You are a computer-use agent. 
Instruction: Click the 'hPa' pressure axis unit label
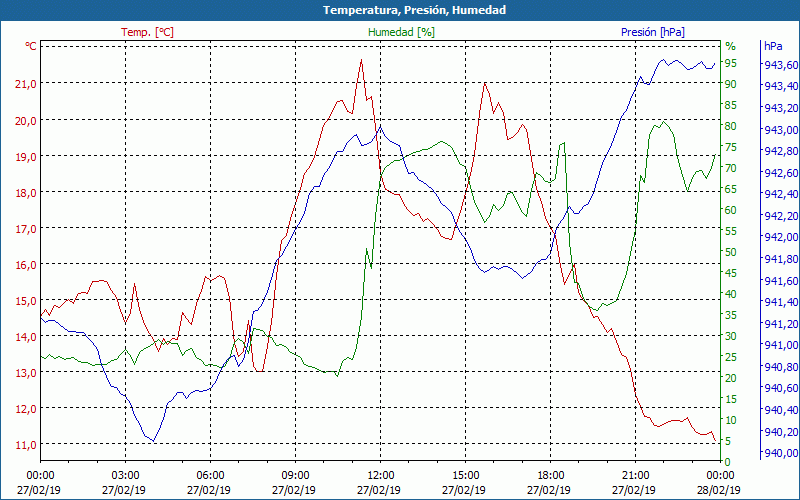pos(773,46)
